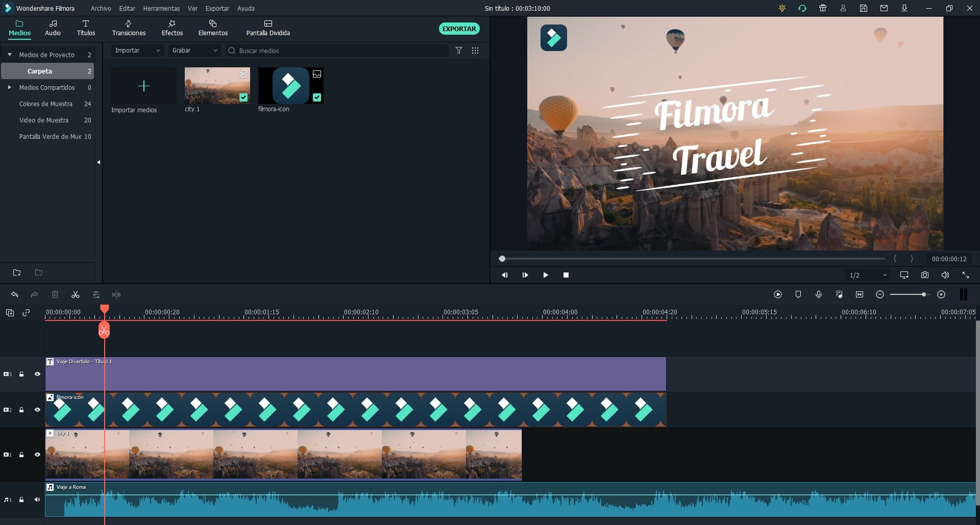This screenshot has width=980, height=525.
Task: Collapse the media sidebar arrow
Action: 99,162
